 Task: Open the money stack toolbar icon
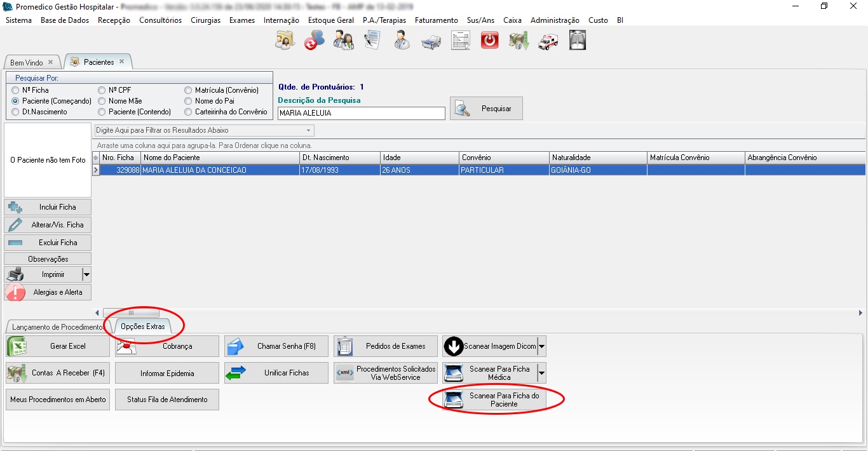[x=519, y=41]
